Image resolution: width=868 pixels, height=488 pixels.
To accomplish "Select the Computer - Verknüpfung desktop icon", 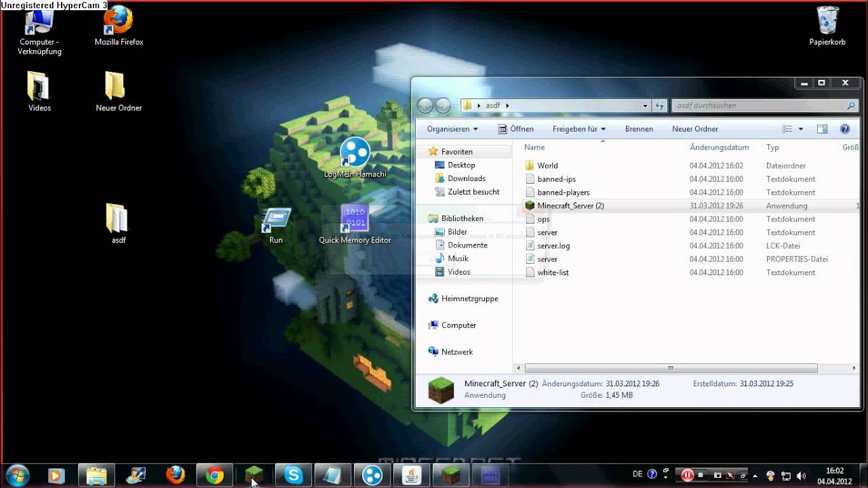I will pyautogui.click(x=40, y=31).
